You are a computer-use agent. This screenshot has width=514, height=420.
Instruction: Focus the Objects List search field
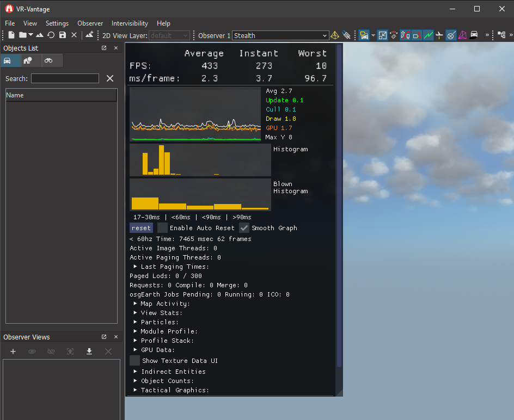click(65, 78)
